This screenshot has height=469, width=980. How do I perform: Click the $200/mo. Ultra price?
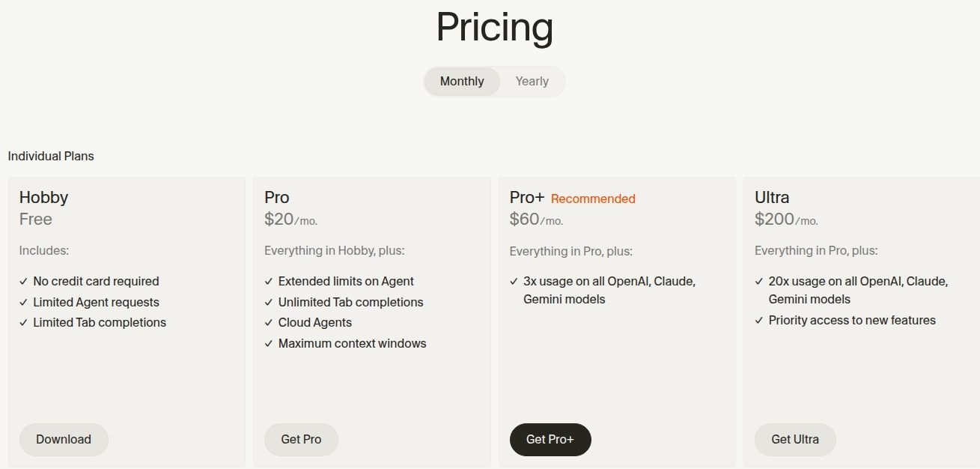click(786, 220)
